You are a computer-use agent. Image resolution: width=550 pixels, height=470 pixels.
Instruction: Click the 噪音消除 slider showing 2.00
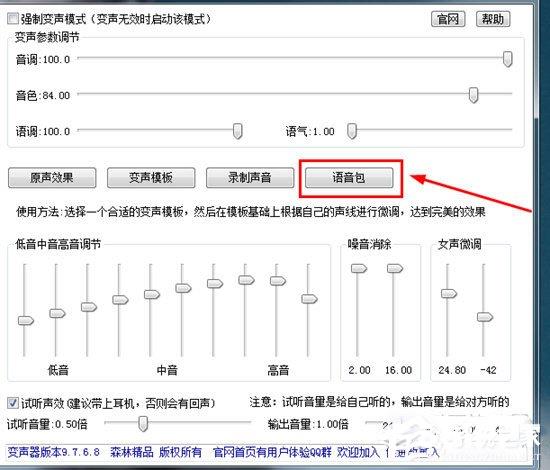pyautogui.click(x=359, y=269)
